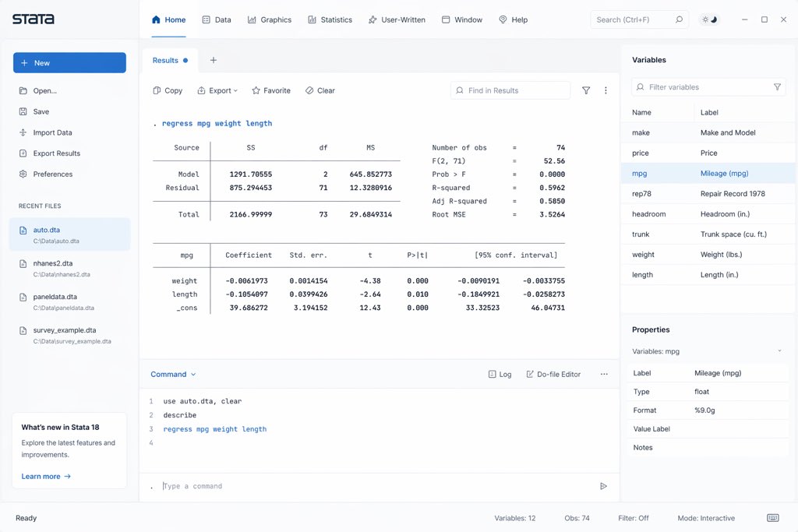The image size is (798, 532).
Task: Click the Notes property row
Action: 708,448
